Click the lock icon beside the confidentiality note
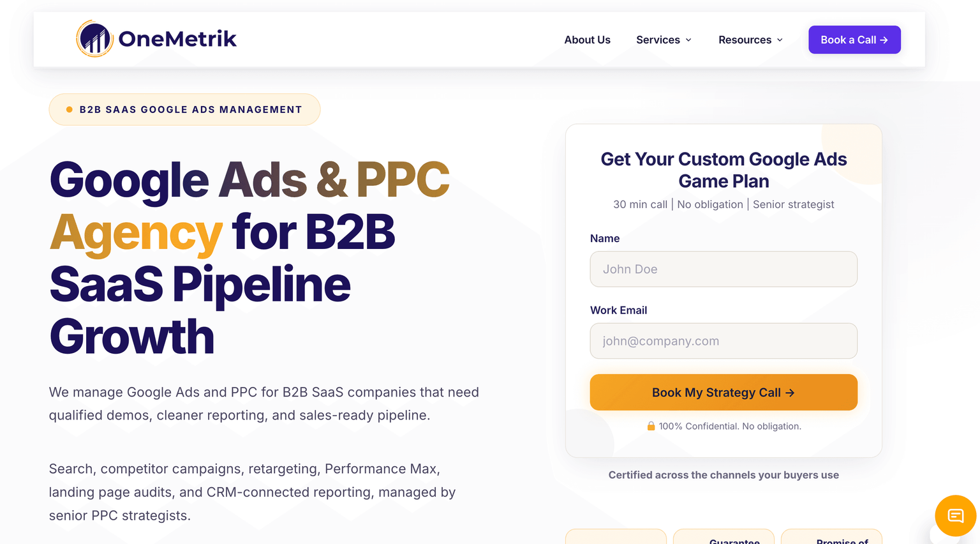 tap(651, 426)
